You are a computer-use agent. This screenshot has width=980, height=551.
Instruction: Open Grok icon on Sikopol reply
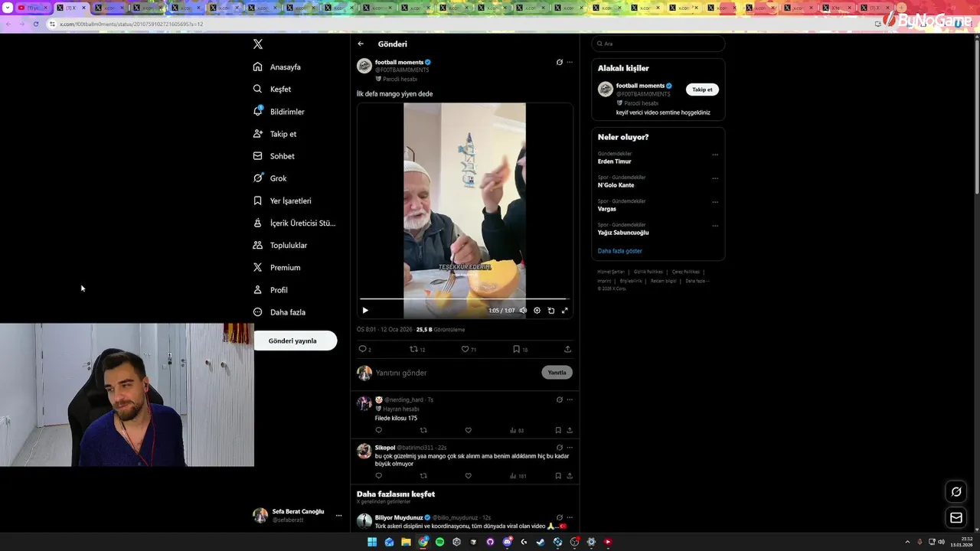coord(559,448)
